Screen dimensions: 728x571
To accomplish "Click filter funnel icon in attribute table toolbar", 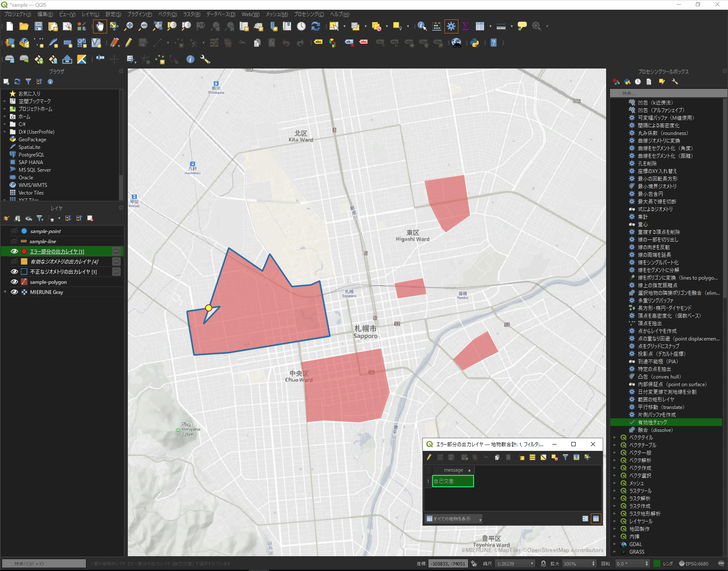I will click(x=565, y=457).
